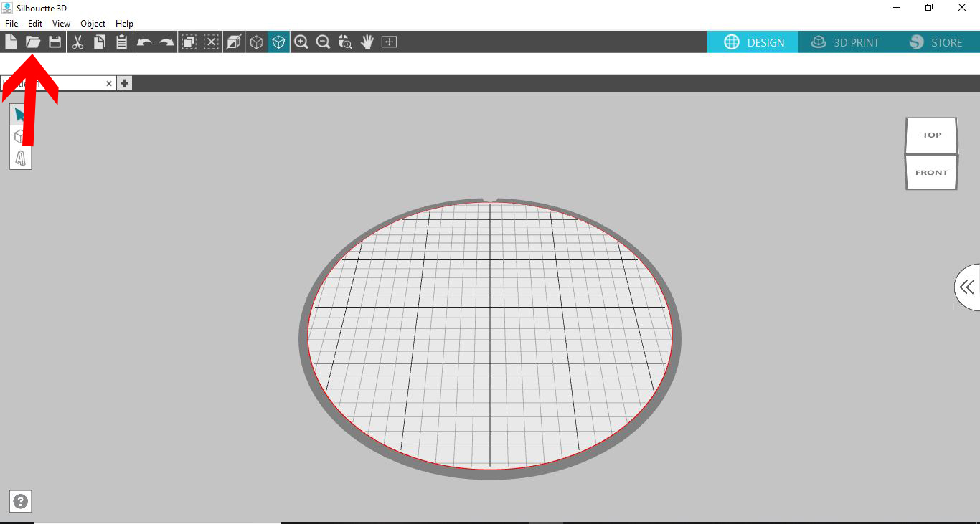
Task: Open the help question mark button
Action: tap(21, 502)
